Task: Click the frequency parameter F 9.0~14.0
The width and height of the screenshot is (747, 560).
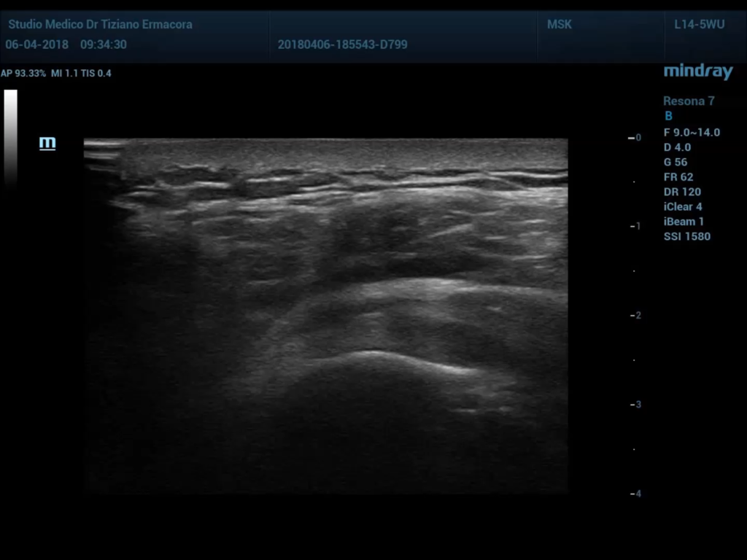Action: [x=692, y=133]
